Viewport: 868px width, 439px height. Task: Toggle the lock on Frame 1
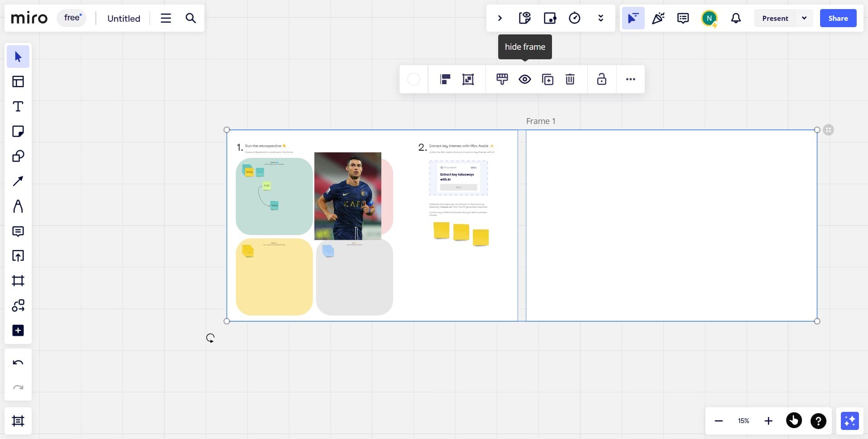pyautogui.click(x=601, y=79)
